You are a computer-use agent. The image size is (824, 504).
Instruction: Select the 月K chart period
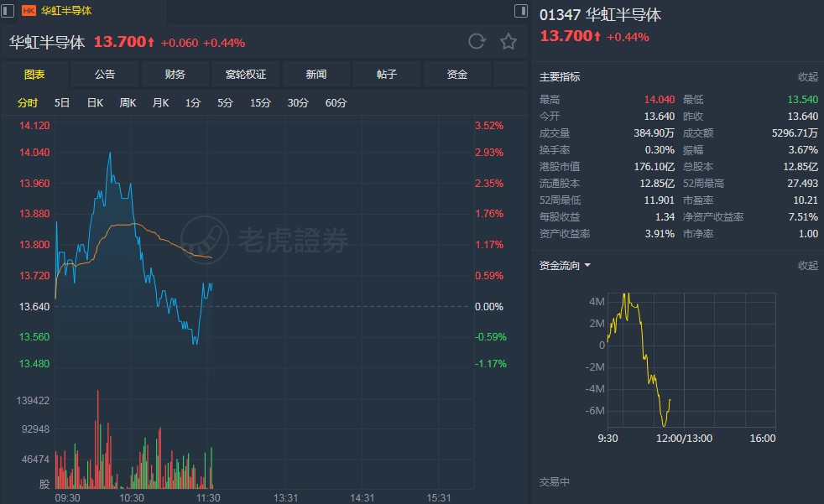(x=160, y=103)
